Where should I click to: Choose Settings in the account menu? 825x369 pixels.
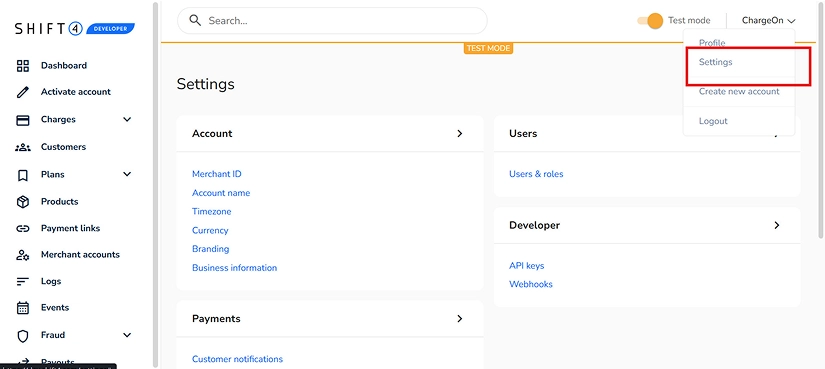click(716, 62)
